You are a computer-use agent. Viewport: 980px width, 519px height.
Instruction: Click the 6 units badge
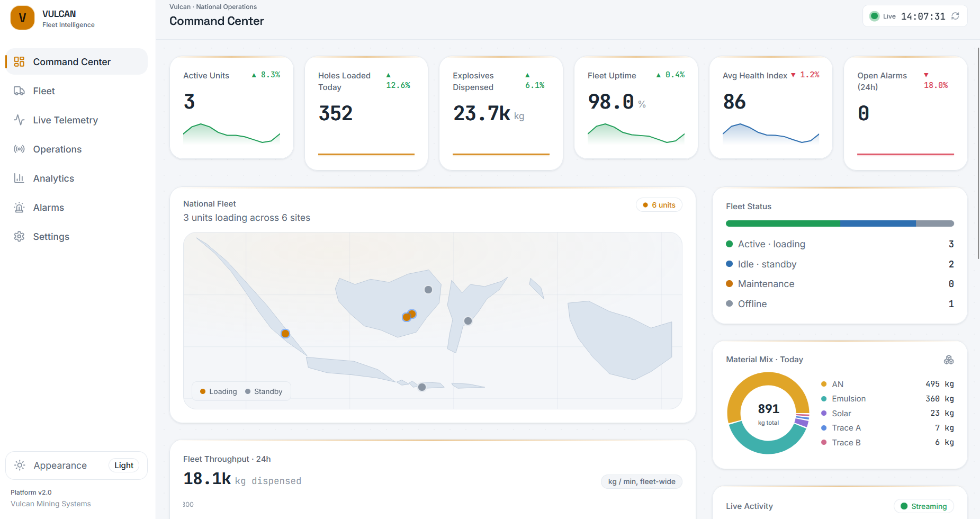coord(659,205)
